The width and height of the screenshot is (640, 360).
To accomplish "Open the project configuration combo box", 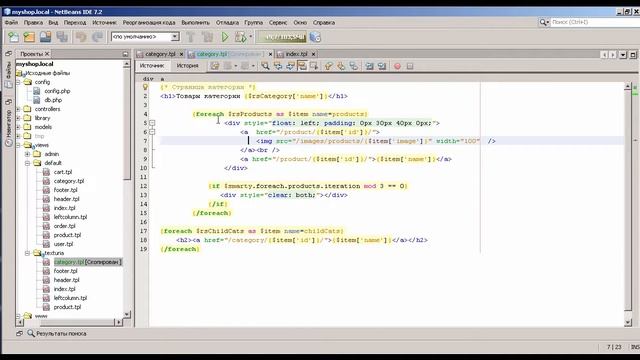I will coord(145,37).
